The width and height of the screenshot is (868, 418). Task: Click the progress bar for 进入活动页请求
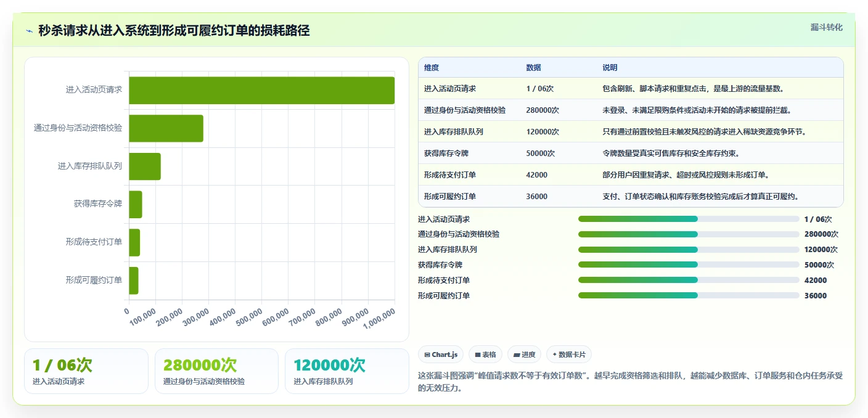coord(689,219)
